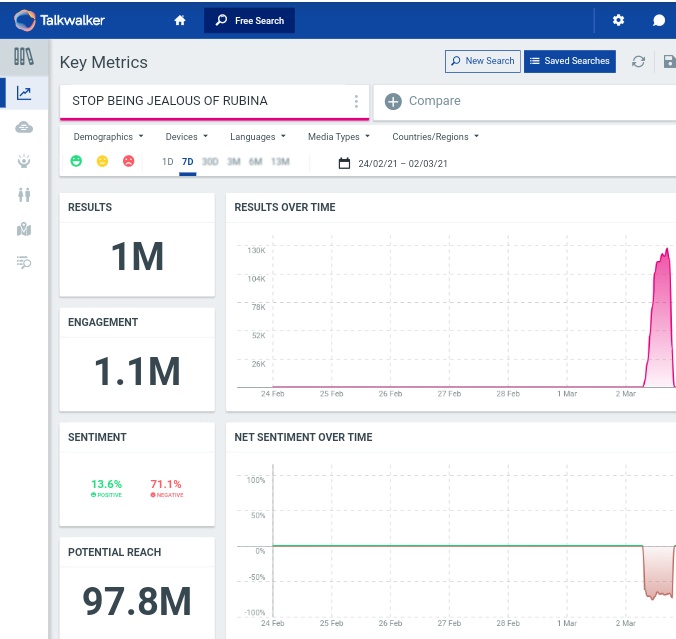Expand the Countries/Regions filter
Image resolution: width=676 pixels, height=639 pixels.
tap(435, 137)
